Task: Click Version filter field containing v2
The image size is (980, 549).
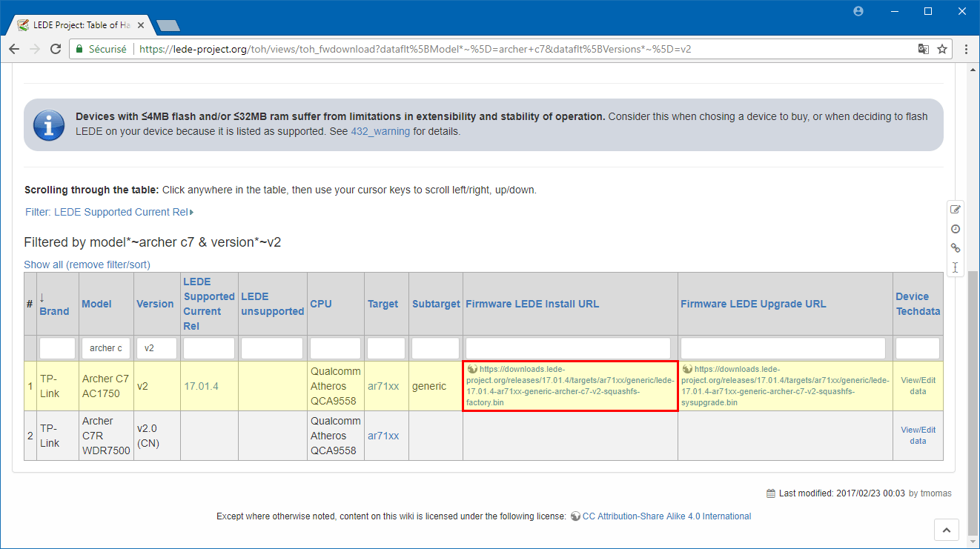Action: [x=156, y=348]
